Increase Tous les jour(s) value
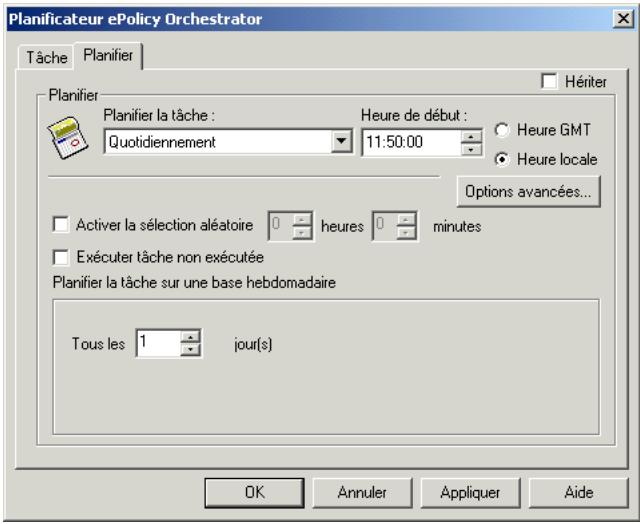640x524 pixels. (190, 337)
